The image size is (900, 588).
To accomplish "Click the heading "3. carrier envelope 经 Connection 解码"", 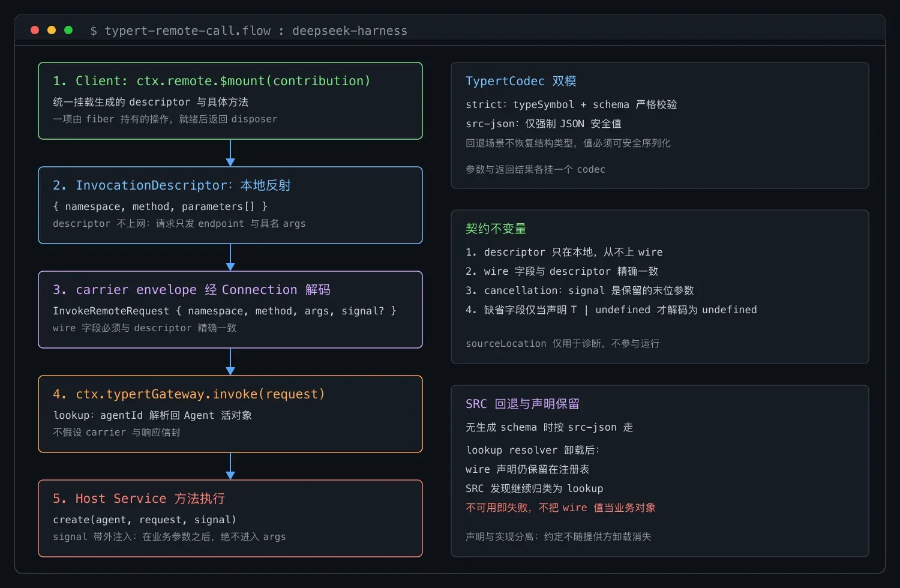I will [191, 290].
